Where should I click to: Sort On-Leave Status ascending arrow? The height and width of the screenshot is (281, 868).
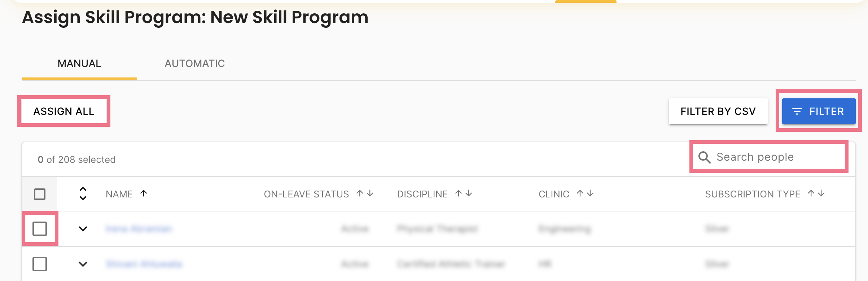(x=360, y=193)
